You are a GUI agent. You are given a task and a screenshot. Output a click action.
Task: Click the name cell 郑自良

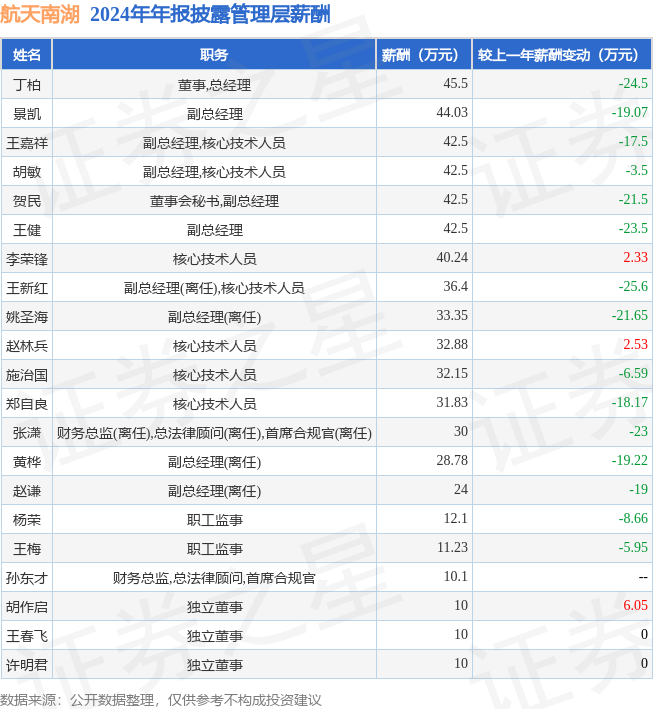[x=27, y=403]
